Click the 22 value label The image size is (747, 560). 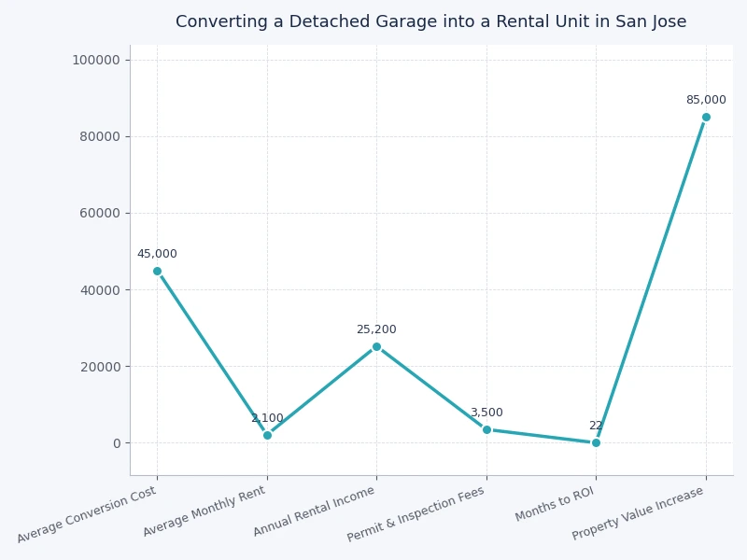(x=596, y=426)
